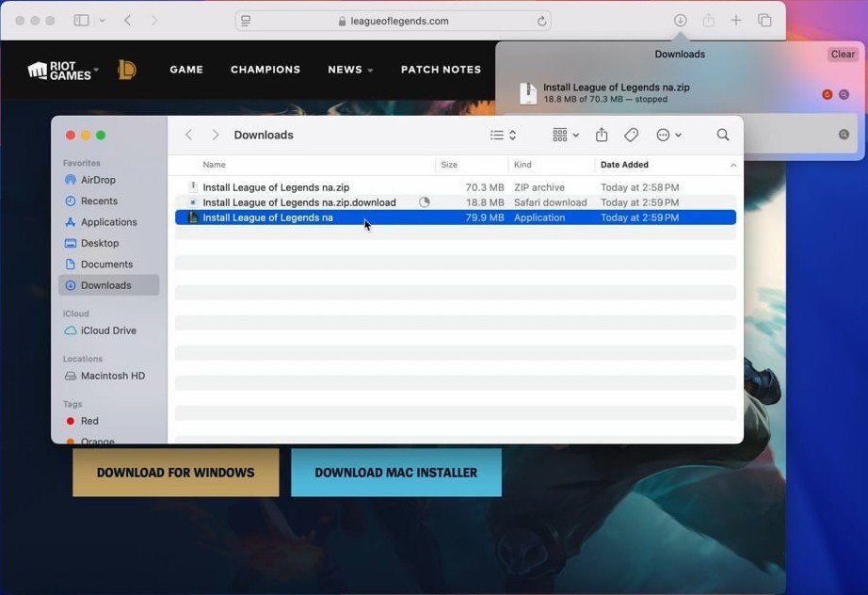Toggle the Date Added sort direction chevron
The width and height of the screenshot is (868, 595).
pyautogui.click(x=733, y=165)
